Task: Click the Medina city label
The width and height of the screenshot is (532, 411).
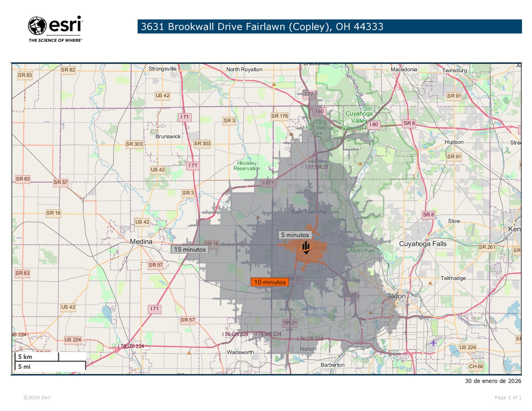Action: 141,242
